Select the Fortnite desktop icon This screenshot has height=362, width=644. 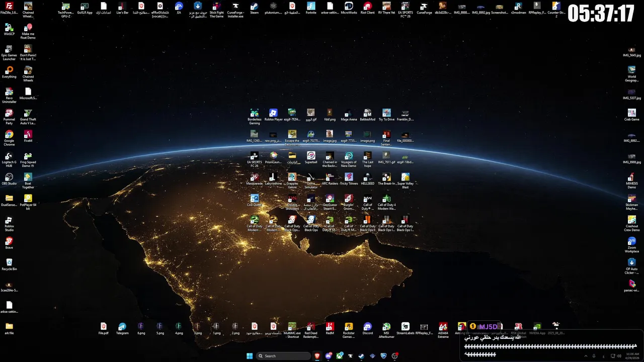tap(311, 8)
